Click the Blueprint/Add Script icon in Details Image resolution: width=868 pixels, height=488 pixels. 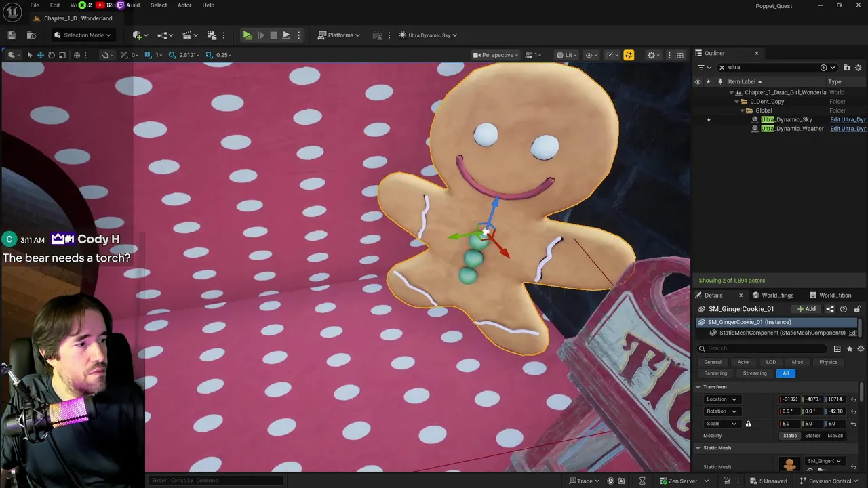[830, 309]
